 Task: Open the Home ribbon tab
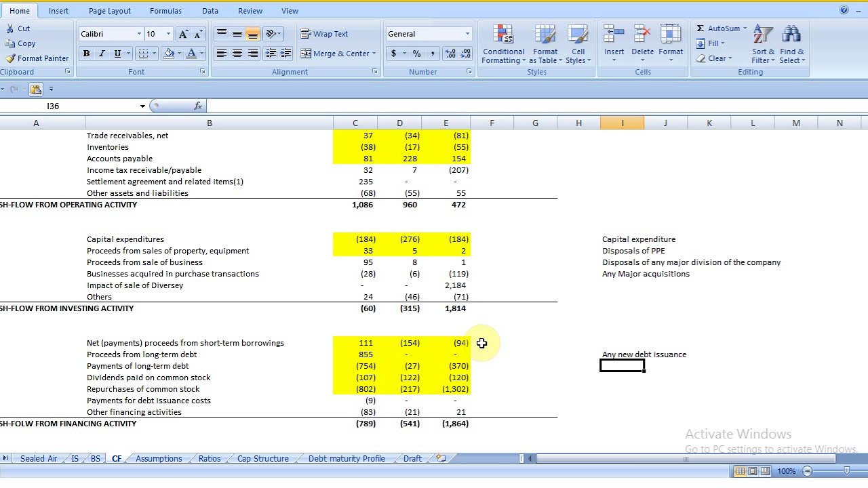[20, 11]
